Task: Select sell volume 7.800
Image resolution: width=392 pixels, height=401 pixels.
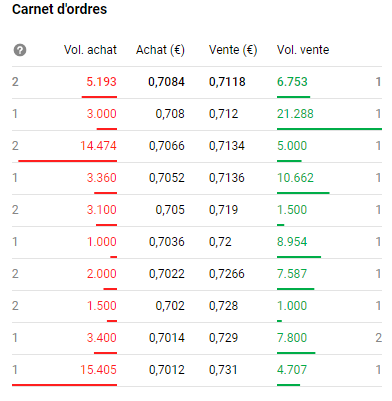Action: pos(292,338)
